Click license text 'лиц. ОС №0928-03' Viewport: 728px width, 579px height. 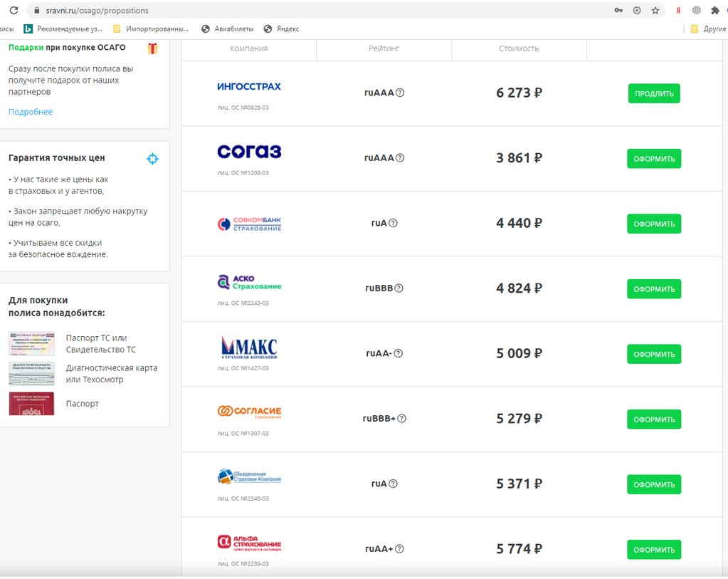point(243,108)
